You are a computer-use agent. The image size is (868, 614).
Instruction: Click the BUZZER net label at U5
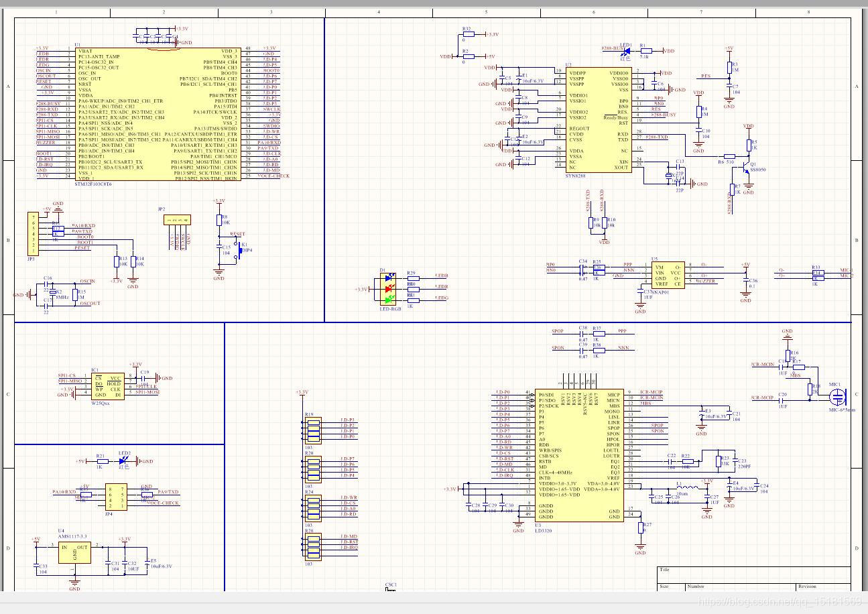[x=705, y=282]
